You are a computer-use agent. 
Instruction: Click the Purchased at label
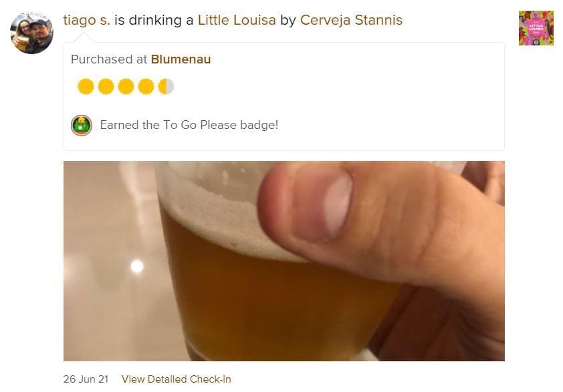coord(109,59)
